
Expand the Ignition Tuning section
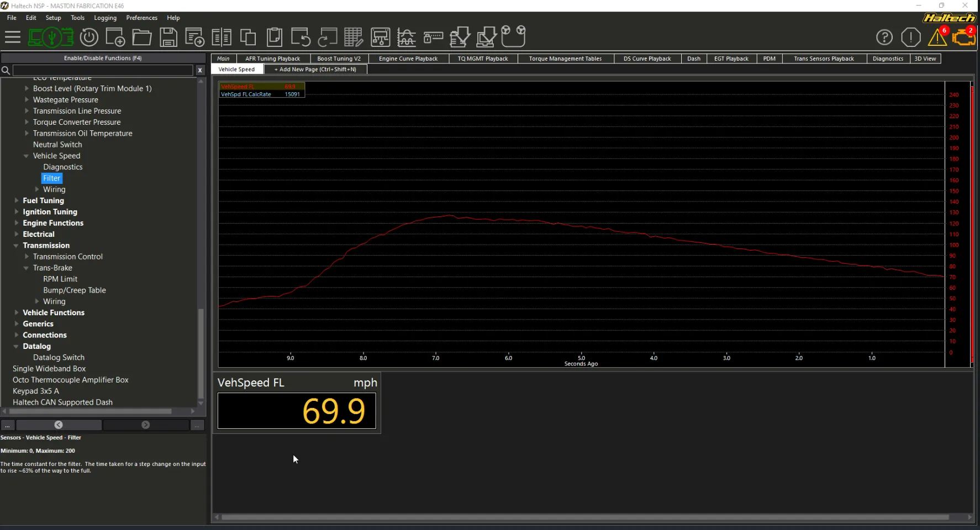coord(16,211)
